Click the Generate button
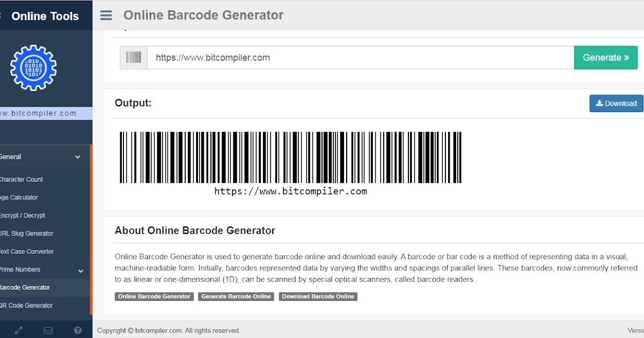The height and width of the screenshot is (338, 644). pyautogui.click(x=606, y=57)
